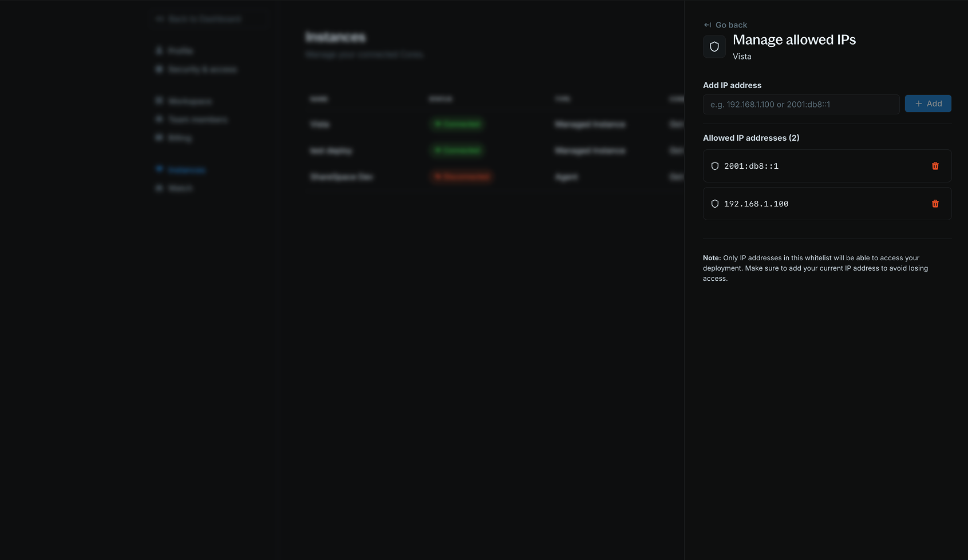Click the Billing icon in the sidebar
Screen dimensions: 968x560
tap(159, 137)
